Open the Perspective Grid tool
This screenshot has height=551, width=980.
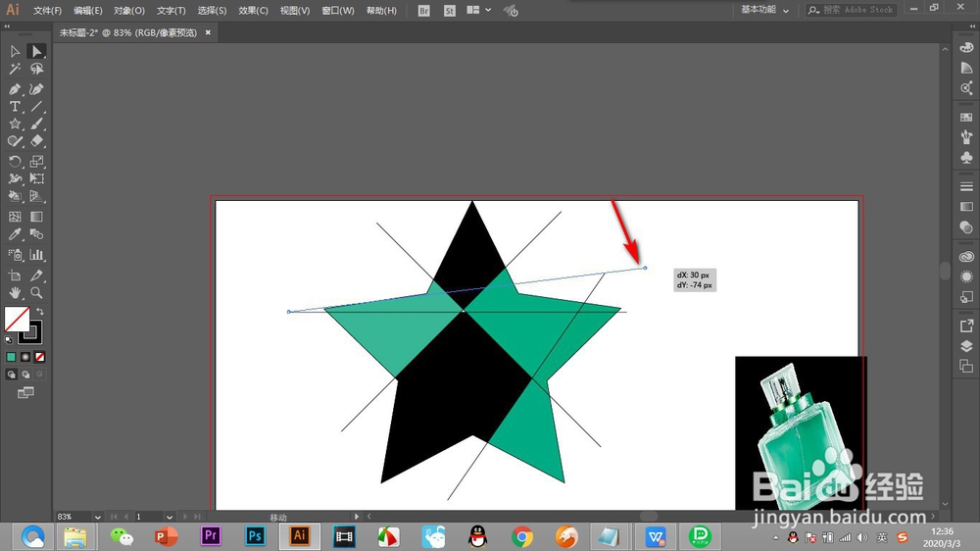37,196
